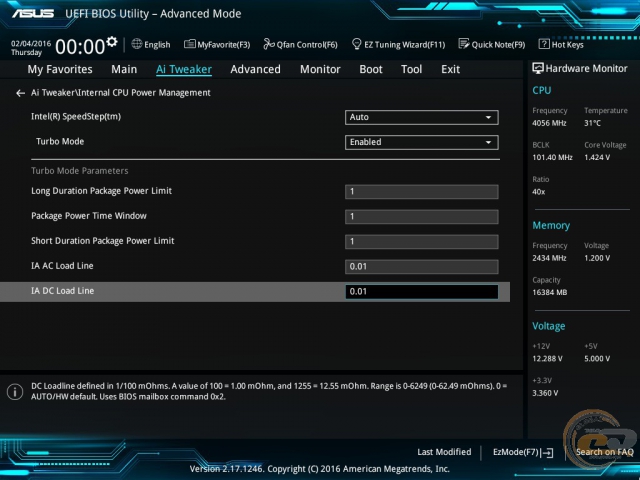Click the Hardware Monitor screen icon
Viewport: 640px width, 480px height.
pyautogui.click(x=538, y=69)
